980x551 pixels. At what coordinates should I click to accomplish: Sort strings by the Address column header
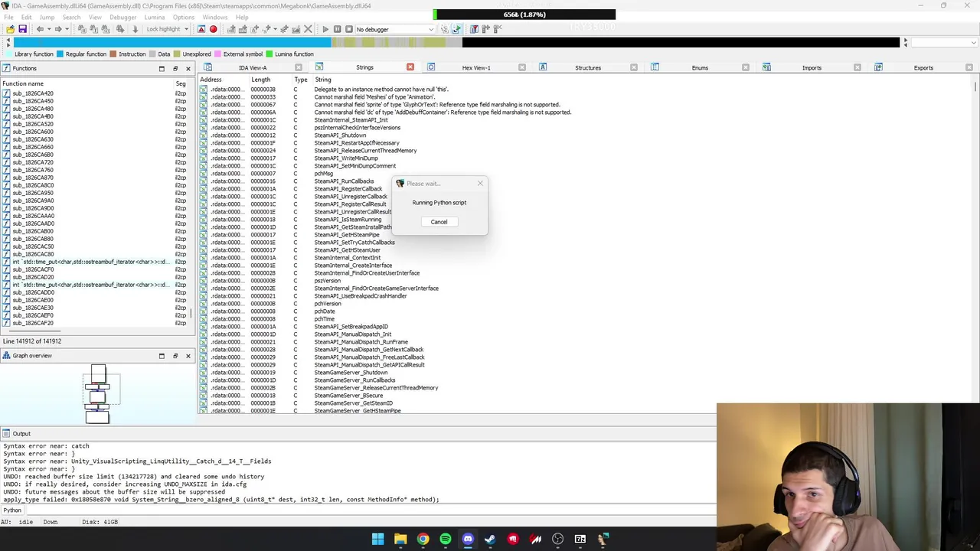[211, 80]
